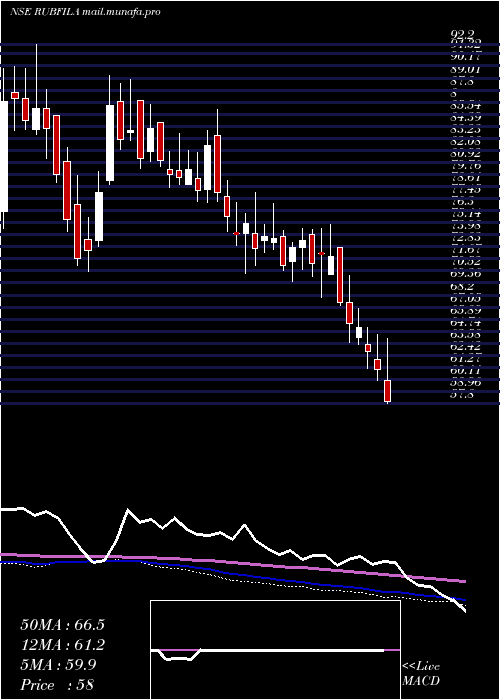Click the 80.92 price axis label
The height and width of the screenshot is (700, 500).
coord(465,154)
